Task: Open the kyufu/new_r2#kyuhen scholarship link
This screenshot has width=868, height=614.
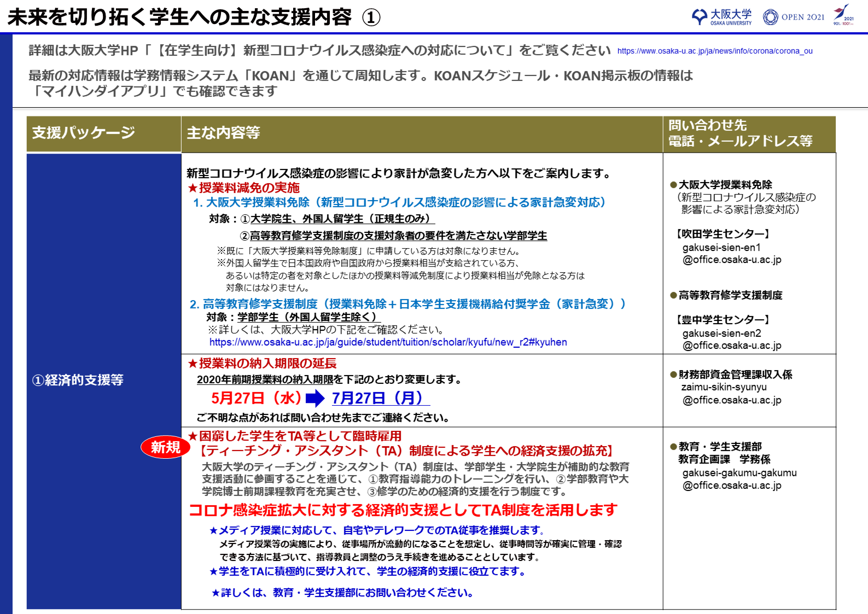Action: [388, 342]
